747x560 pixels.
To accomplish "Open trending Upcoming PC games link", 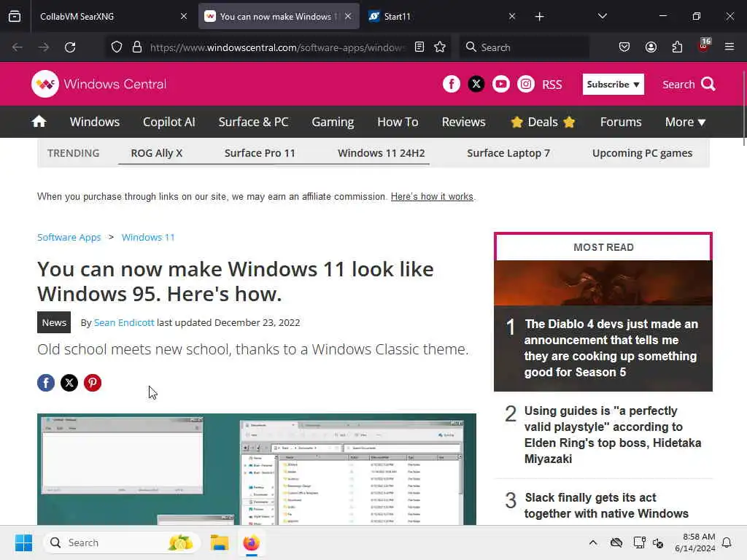I will tap(642, 153).
